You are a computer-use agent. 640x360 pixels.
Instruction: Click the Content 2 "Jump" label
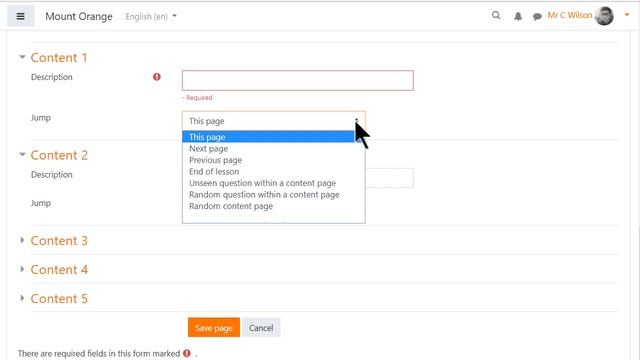pyautogui.click(x=41, y=203)
